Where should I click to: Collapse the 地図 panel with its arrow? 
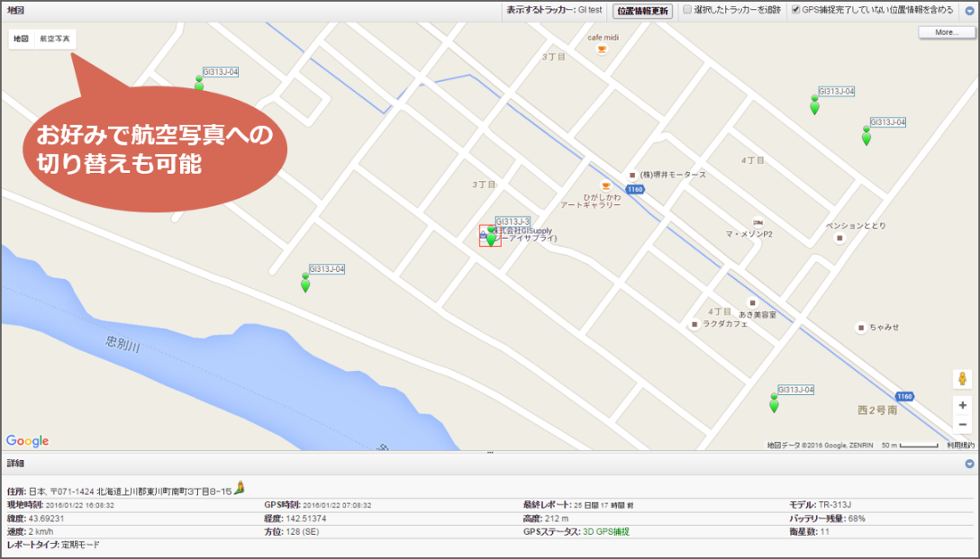tap(969, 11)
